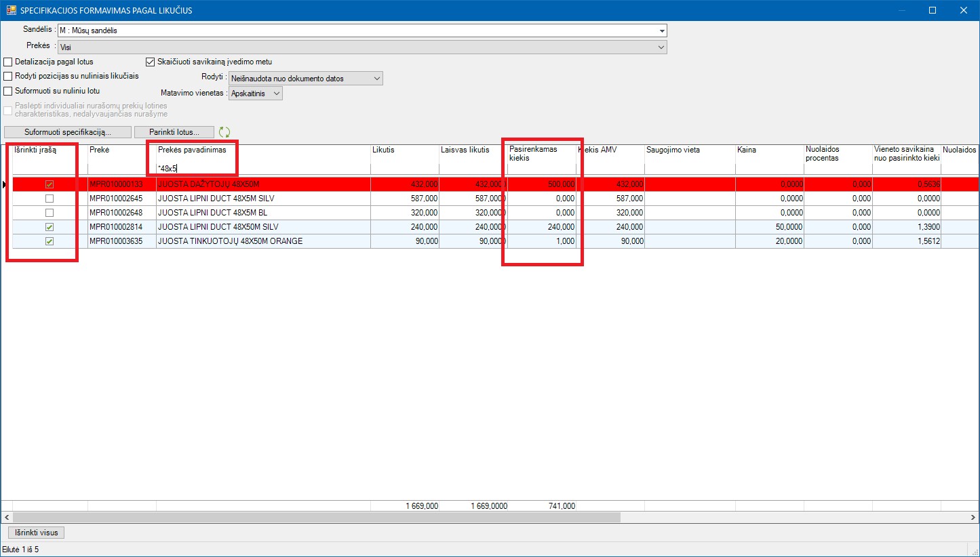Uncheck Skaičiuoti savikainą įvedimo metu

tap(151, 62)
